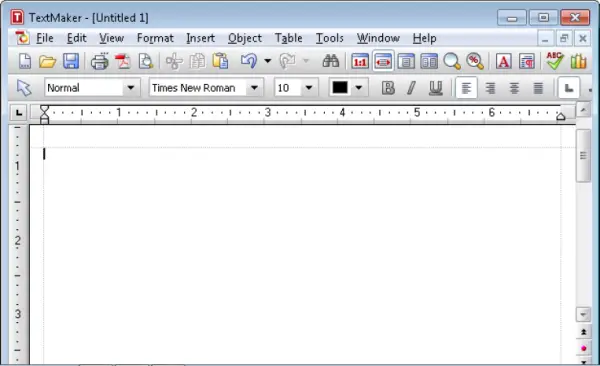Open the Format menu
This screenshot has width=600, height=366.
pyautogui.click(x=155, y=38)
